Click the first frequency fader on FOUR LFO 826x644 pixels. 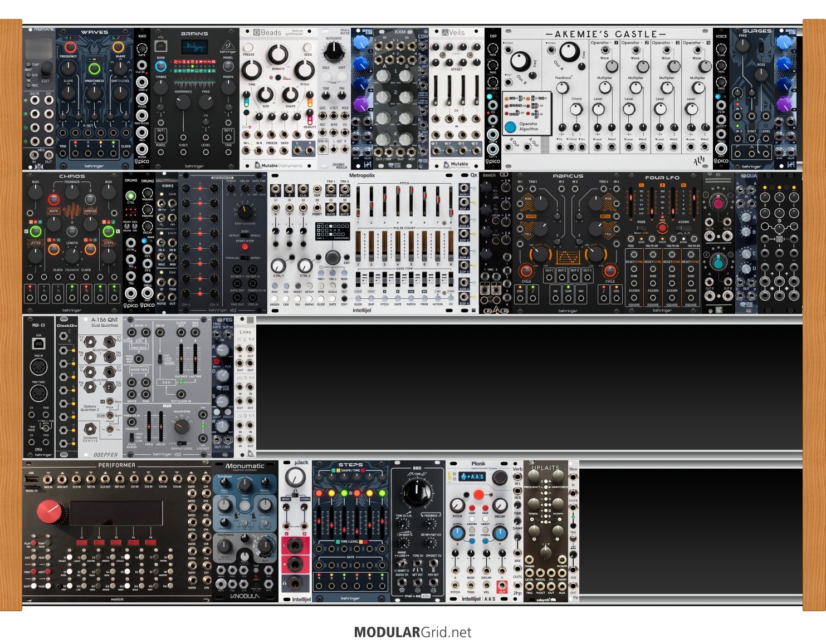[x=631, y=201]
